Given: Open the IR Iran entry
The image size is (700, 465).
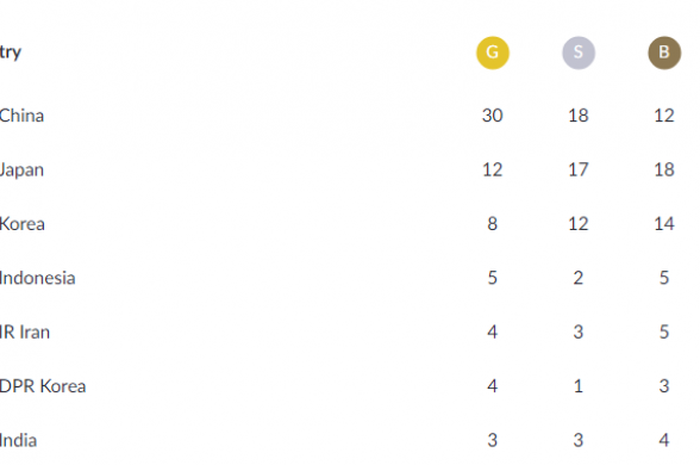Looking at the screenshot, I should coord(25,332).
